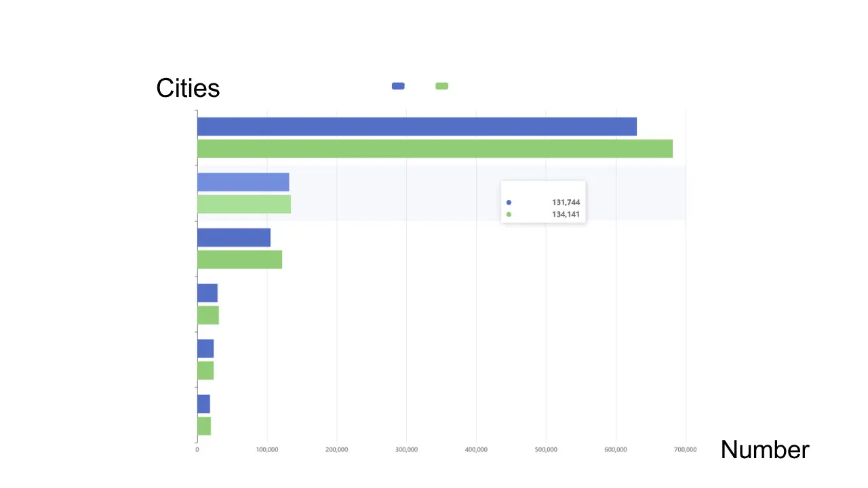This screenshot has height=488, width=868.
Task: Click the green dot in the tooltip
Action: pos(509,214)
